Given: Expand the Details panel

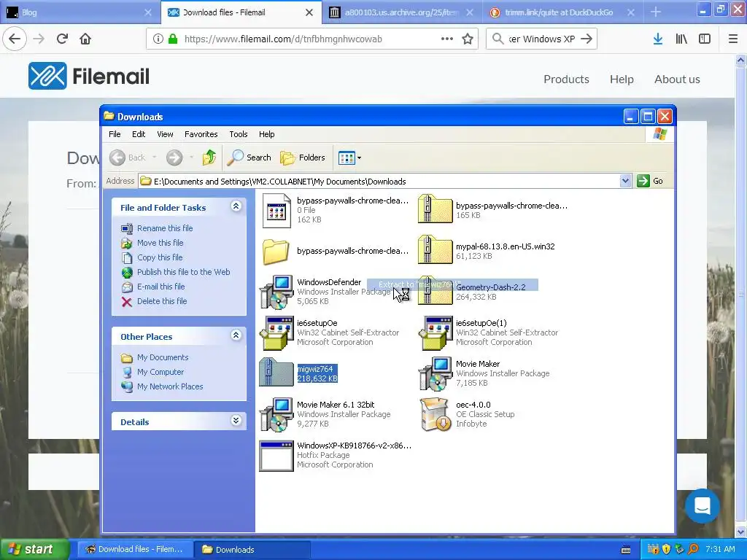Looking at the screenshot, I should [x=236, y=421].
